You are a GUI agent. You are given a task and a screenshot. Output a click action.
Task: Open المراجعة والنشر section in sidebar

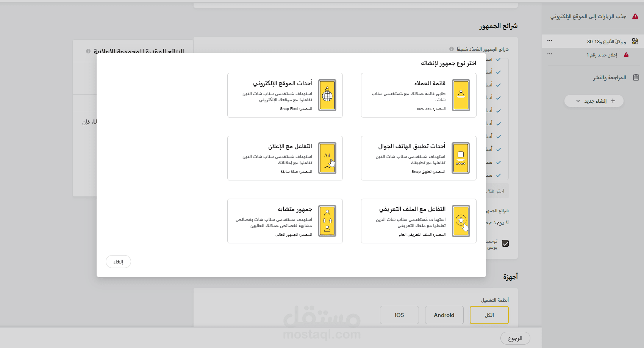(609, 77)
